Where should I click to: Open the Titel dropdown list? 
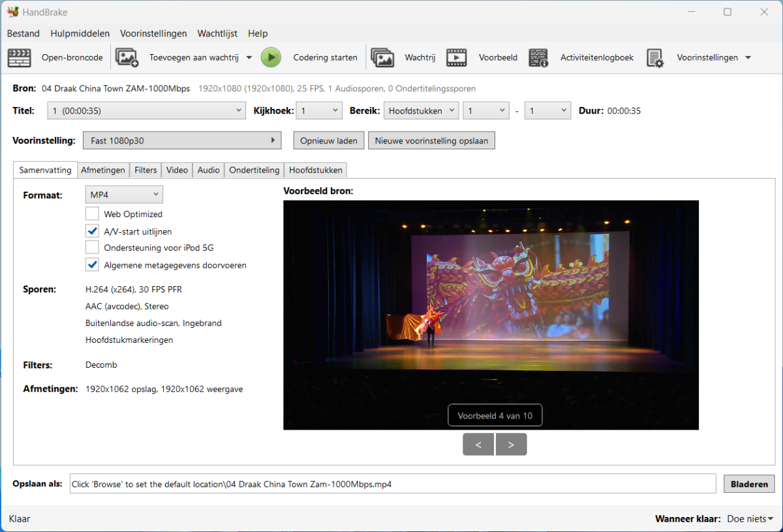pyautogui.click(x=146, y=111)
